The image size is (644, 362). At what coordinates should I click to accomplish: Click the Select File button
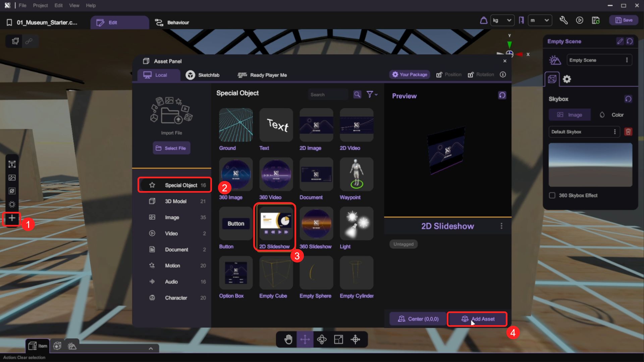tap(171, 148)
